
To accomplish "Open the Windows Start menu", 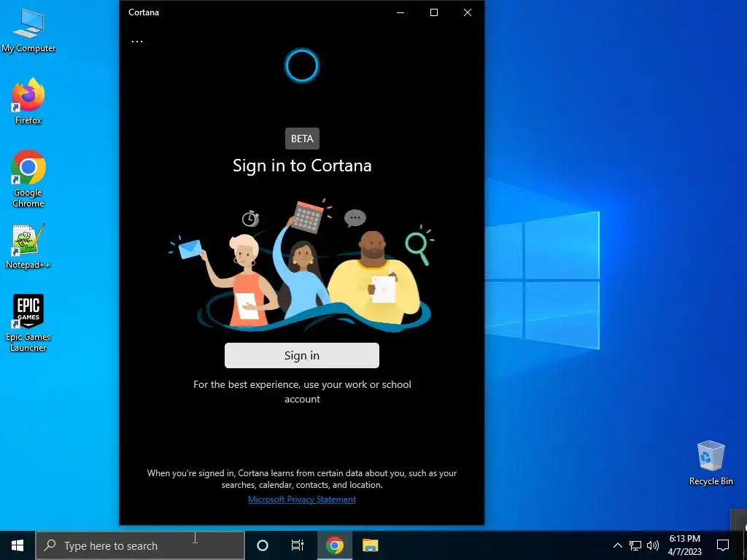I will (18, 545).
